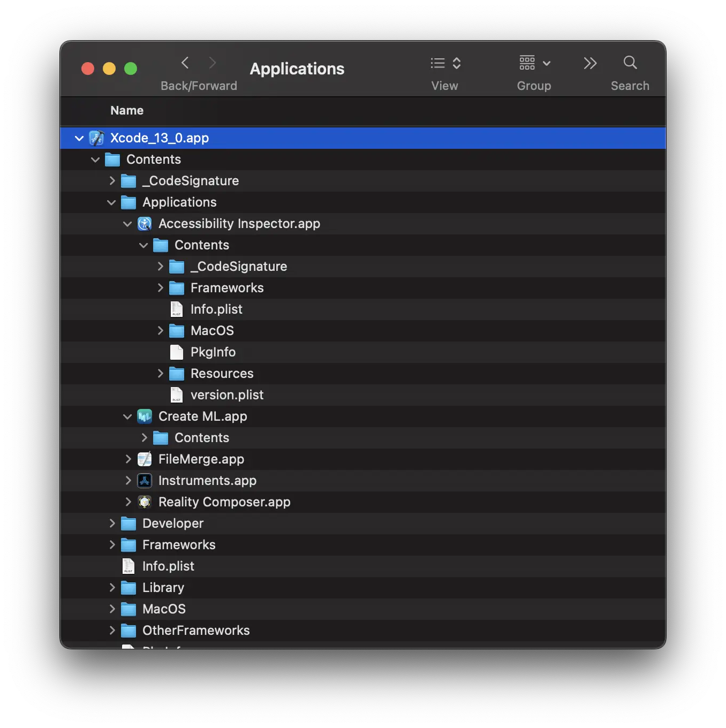This screenshot has width=726, height=728.
Task: Go back with the Back arrow
Action: [x=185, y=63]
